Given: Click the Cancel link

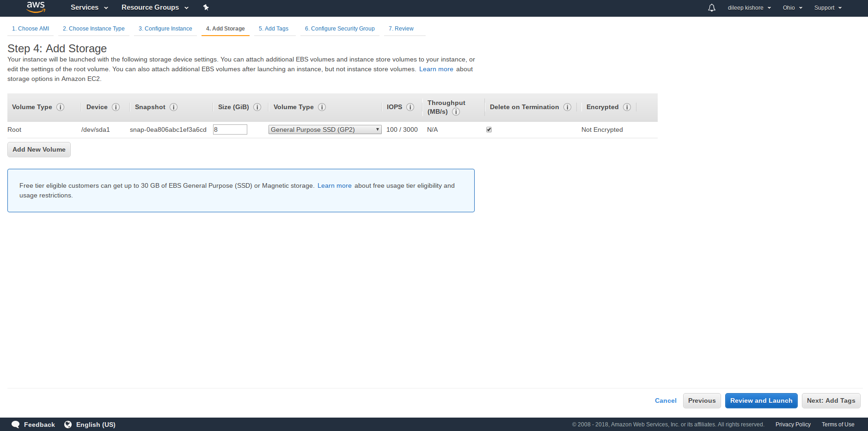Looking at the screenshot, I should tap(666, 401).
